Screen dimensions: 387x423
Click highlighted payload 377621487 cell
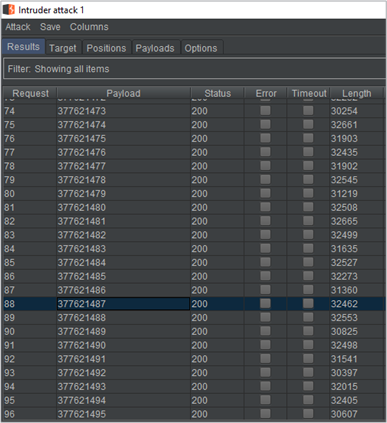(123, 304)
